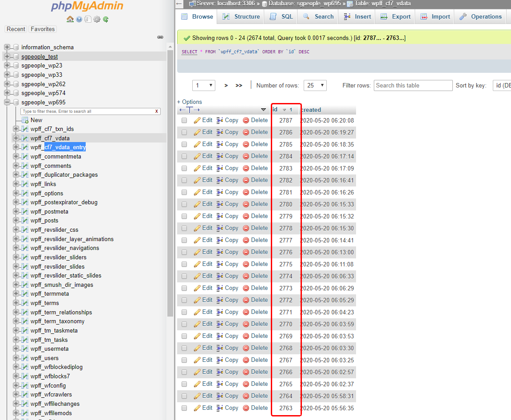Click the Favorites button

[x=43, y=29]
